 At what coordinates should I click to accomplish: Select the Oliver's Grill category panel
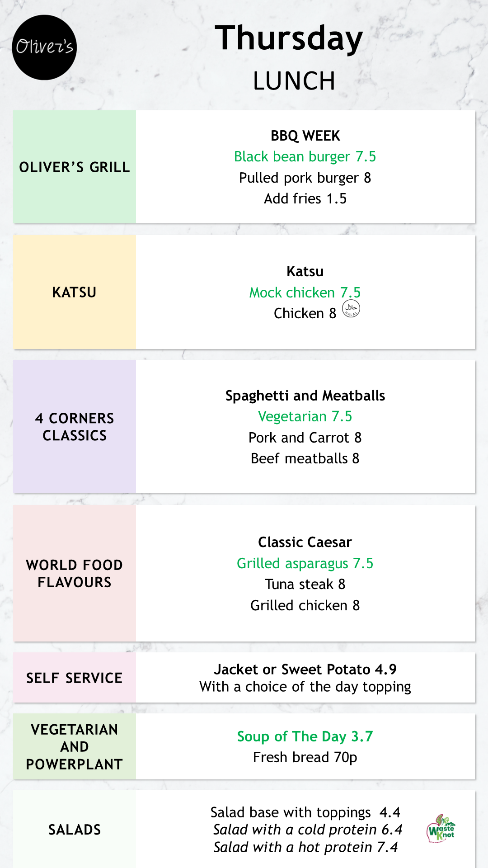tap(75, 167)
